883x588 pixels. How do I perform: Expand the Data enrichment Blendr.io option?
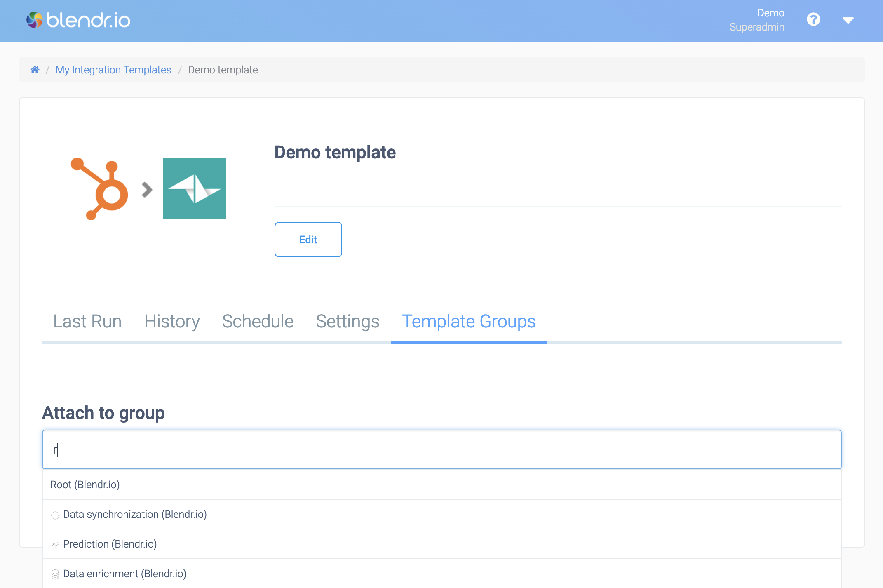124,574
